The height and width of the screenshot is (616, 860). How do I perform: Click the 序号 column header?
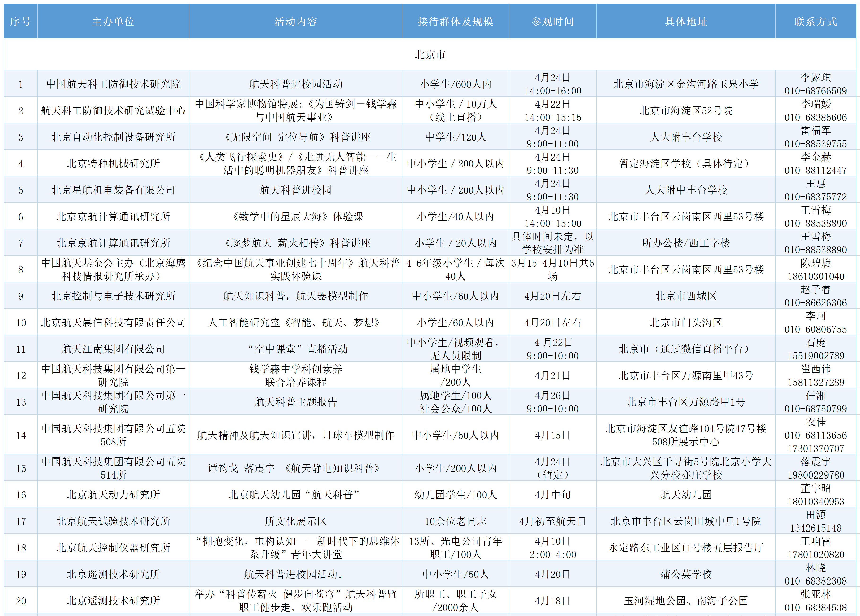pos(21,22)
